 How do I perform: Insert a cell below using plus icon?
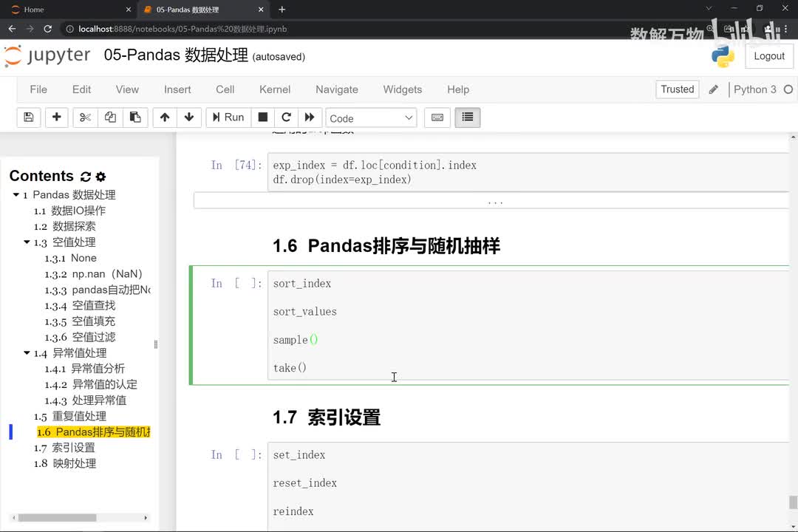tap(56, 117)
